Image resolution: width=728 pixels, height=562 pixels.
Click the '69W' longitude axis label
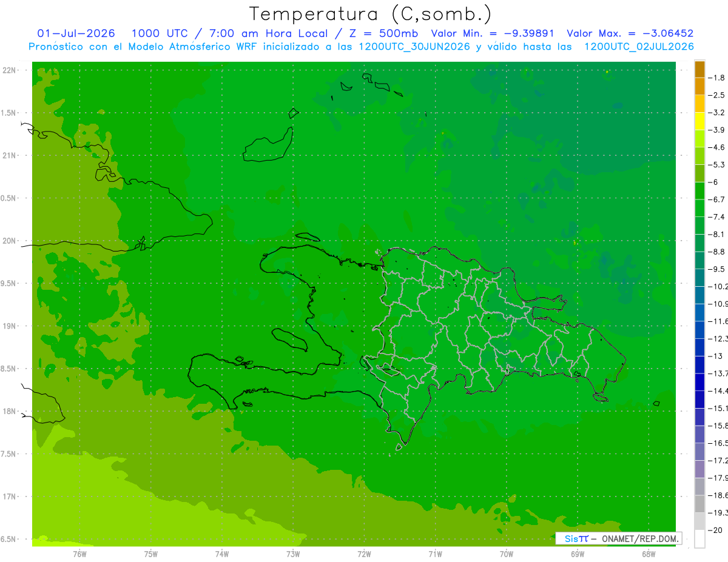578,554
